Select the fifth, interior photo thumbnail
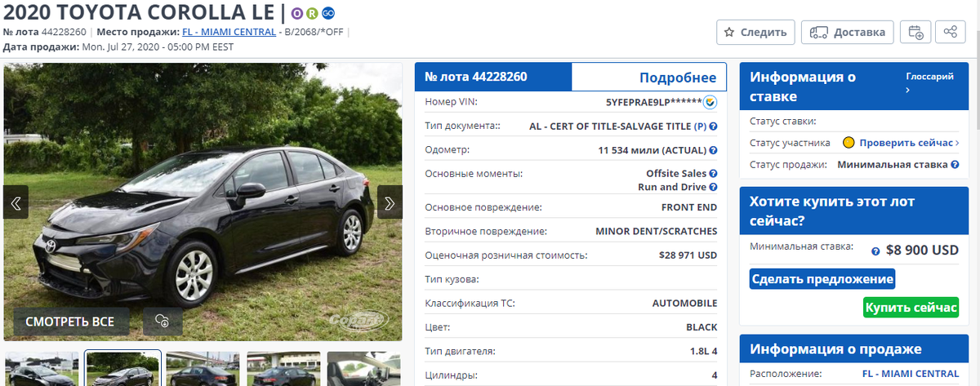 [364, 369]
